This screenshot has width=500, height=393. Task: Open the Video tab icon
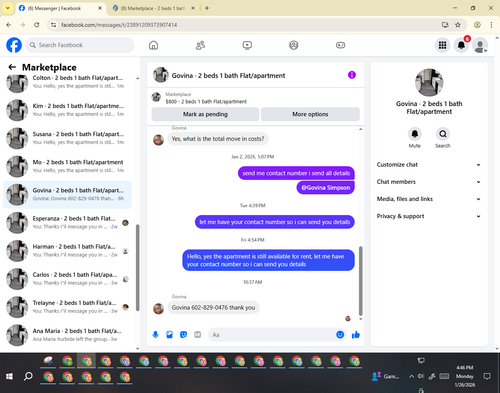(247, 45)
